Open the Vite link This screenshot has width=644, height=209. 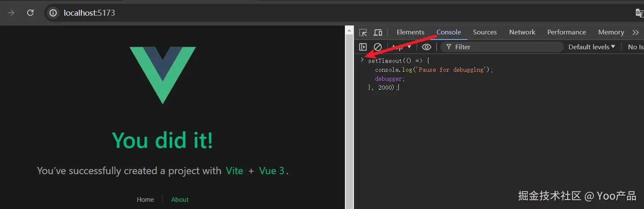[x=235, y=171]
